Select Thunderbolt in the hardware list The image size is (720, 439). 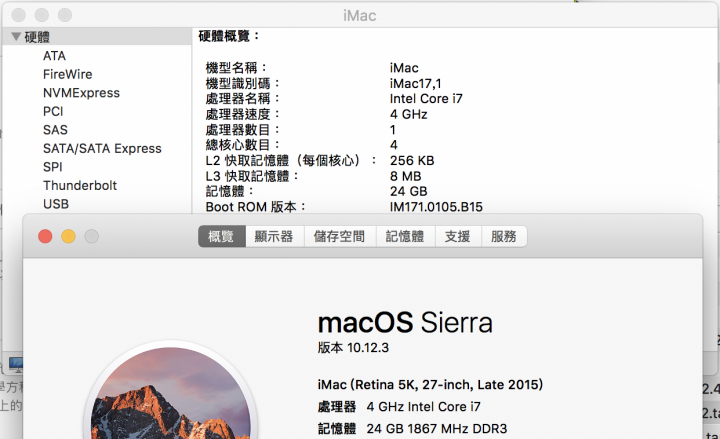(80, 185)
